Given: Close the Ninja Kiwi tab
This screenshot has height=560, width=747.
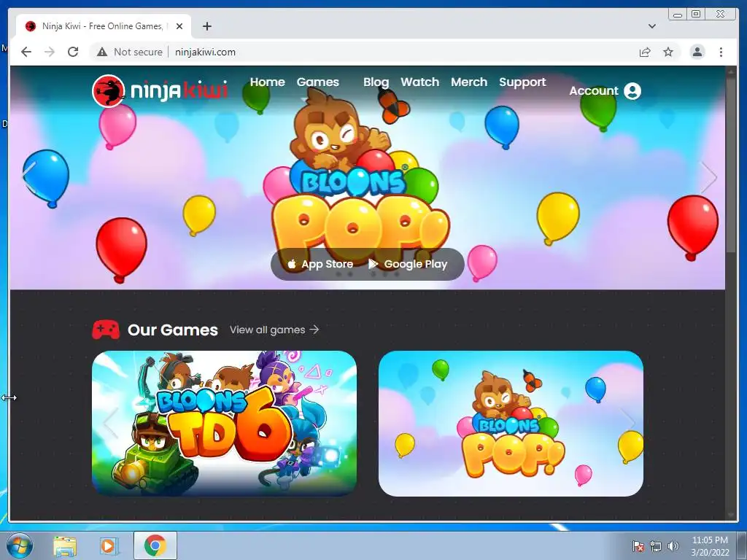Looking at the screenshot, I should 179,26.
